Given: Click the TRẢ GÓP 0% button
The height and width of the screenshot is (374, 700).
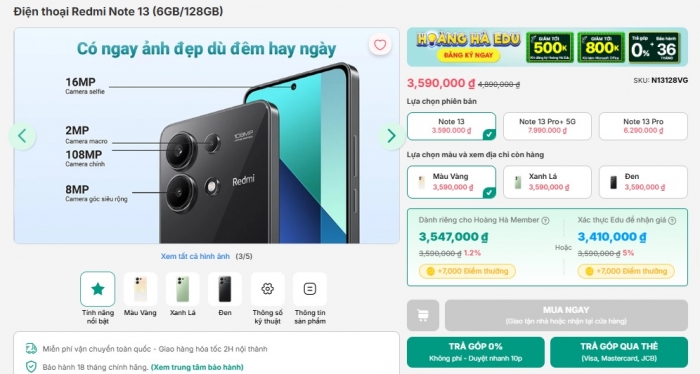Looking at the screenshot, I should tap(475, 352).
